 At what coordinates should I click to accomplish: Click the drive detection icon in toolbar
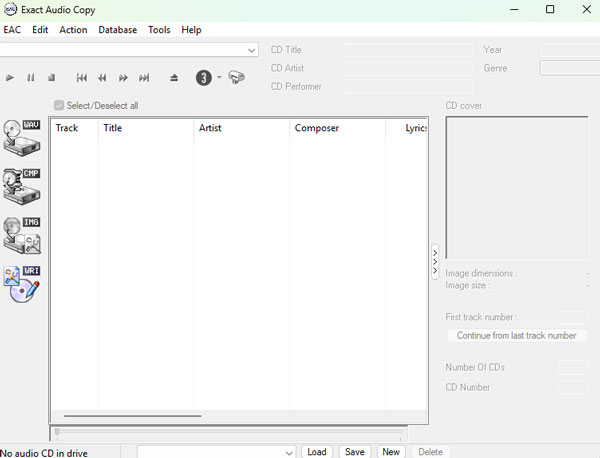[236, 77]
